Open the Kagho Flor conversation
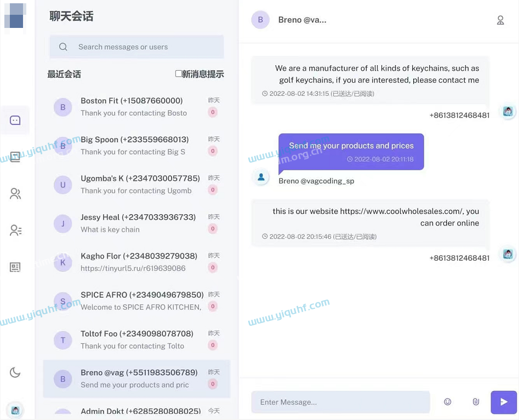This screenshot has width=519, height=420. pos(136,262)
